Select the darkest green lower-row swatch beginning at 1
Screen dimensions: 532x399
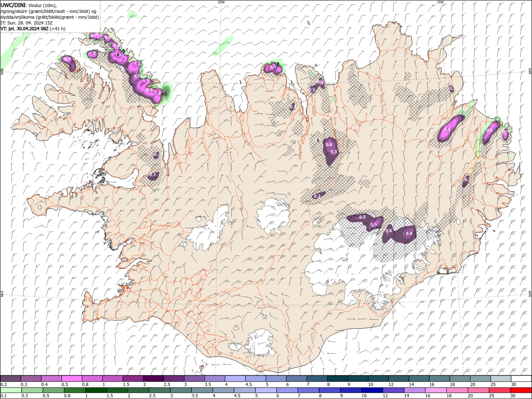pyautogui.click(x=96, y=390)
